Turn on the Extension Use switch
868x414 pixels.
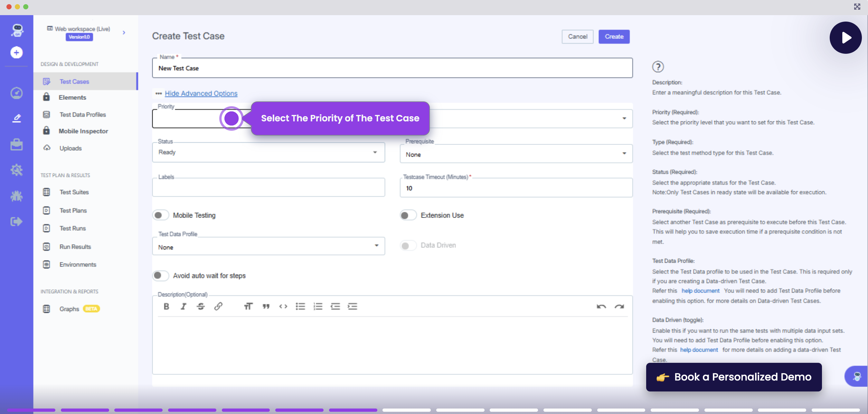tap(408, 215)
